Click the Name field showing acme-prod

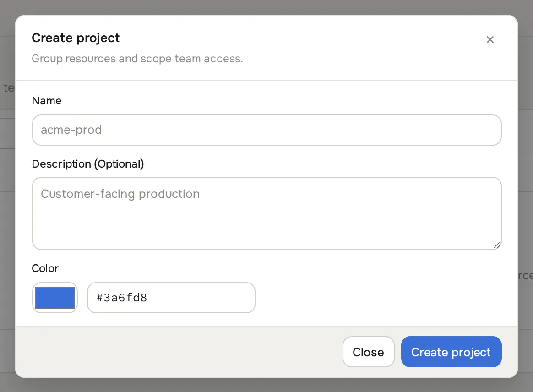tap(267, 130)
